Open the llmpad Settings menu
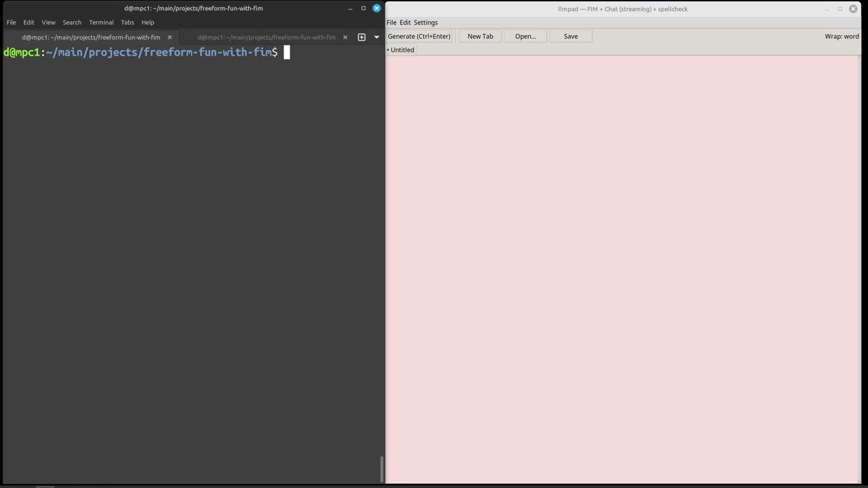 tap(426, 22)
